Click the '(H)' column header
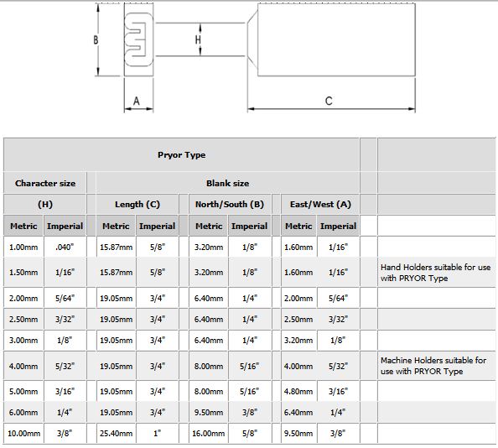The width and height of the screenshot is (498, 448). point(45,205)
